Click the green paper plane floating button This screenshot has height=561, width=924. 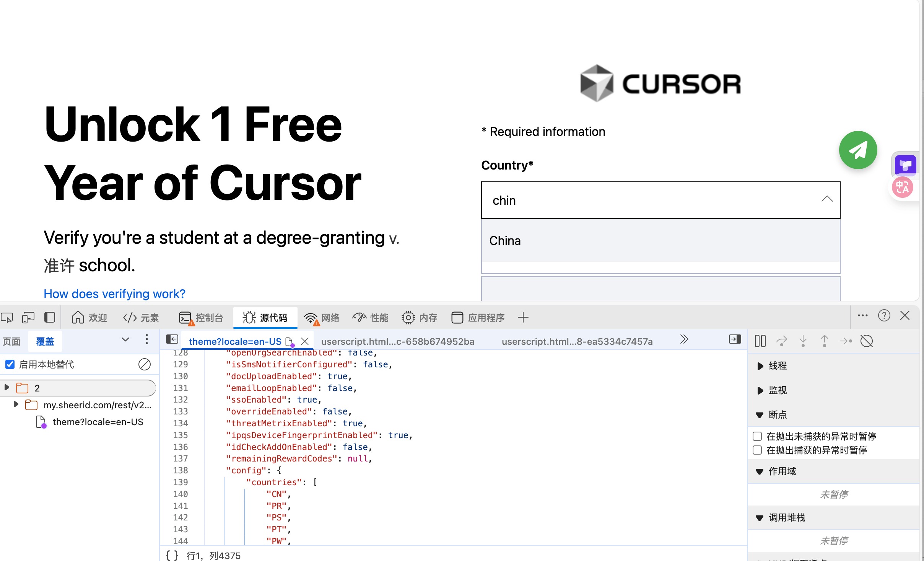[x=858, y=150]
